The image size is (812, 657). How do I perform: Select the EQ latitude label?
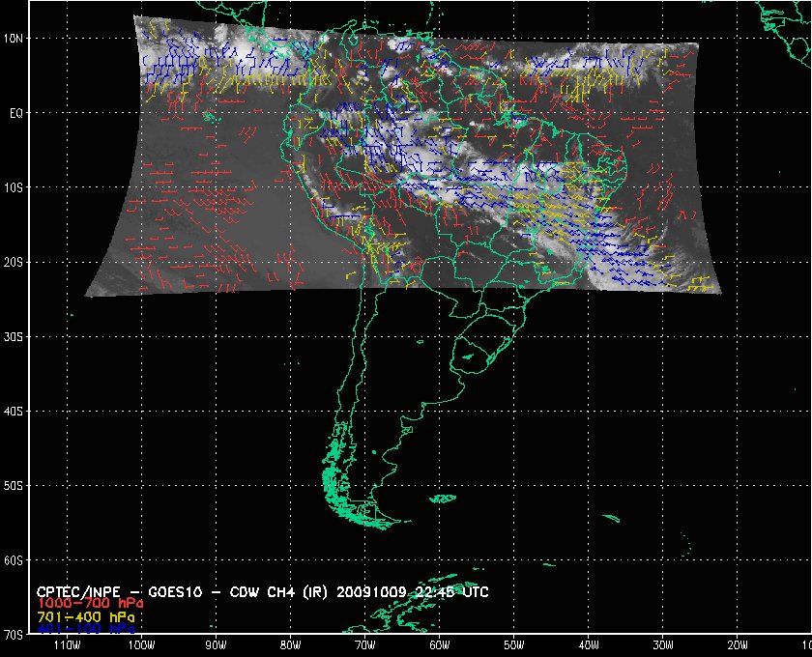(15, 112)
